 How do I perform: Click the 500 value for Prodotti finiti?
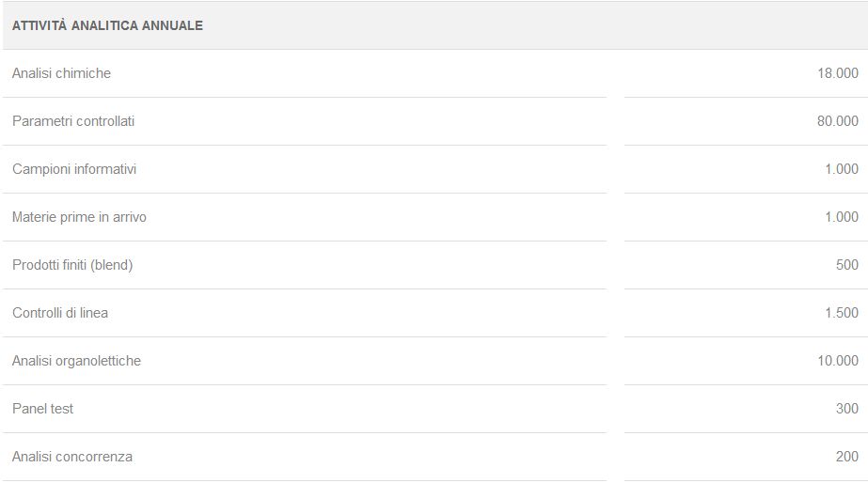coord(847,265)
